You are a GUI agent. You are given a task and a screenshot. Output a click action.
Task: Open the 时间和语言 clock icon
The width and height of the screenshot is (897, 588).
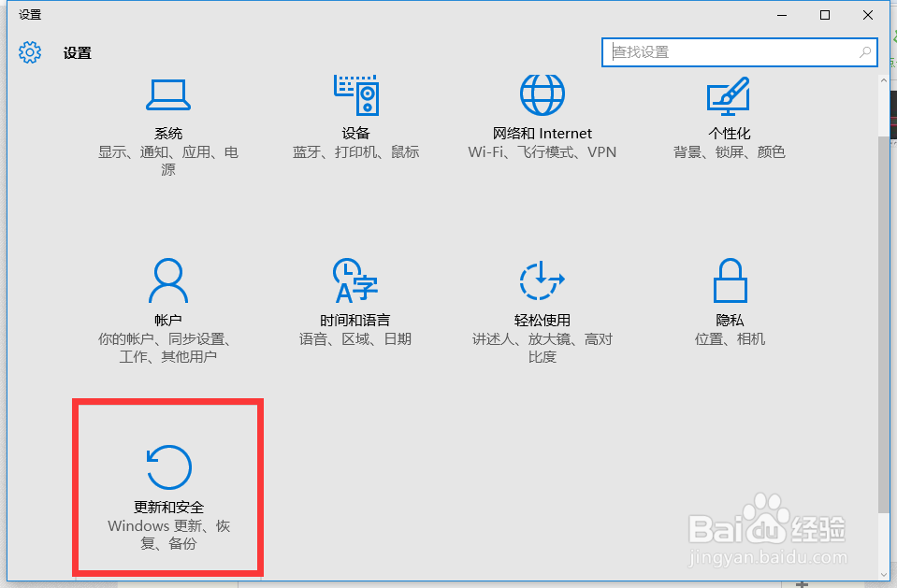[355, 279]
